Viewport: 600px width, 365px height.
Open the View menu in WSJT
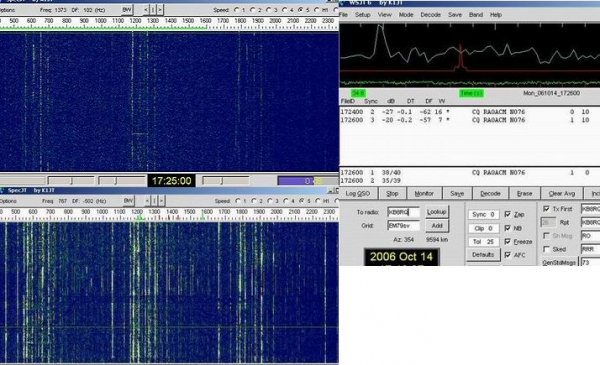[385, 15]
